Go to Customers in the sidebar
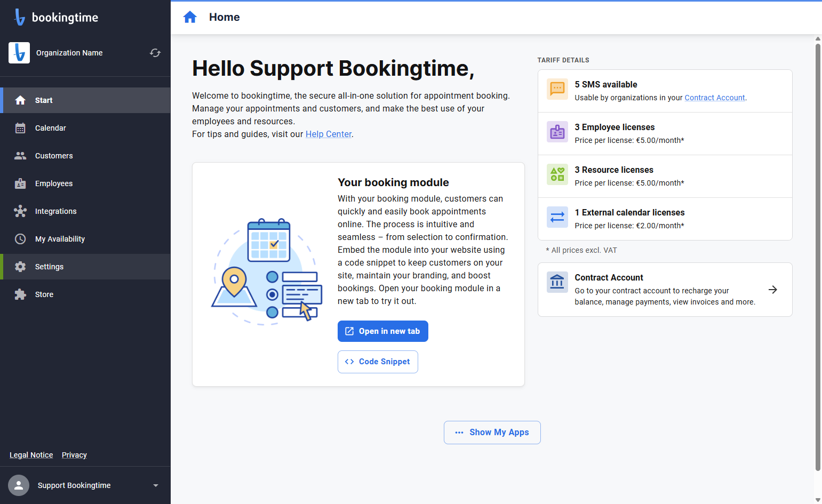Image resolution: width=822 pixels, height=504 pixels. [85, 156]
